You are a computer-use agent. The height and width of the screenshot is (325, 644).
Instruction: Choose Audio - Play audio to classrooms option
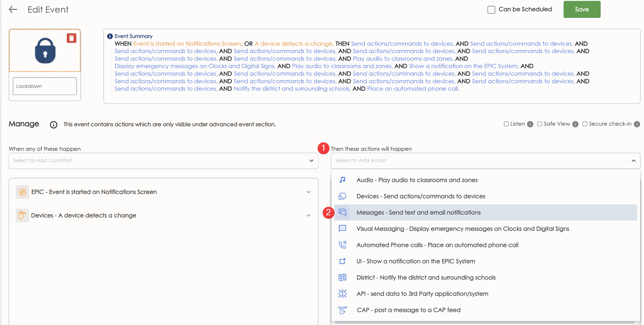coord(417,180)
